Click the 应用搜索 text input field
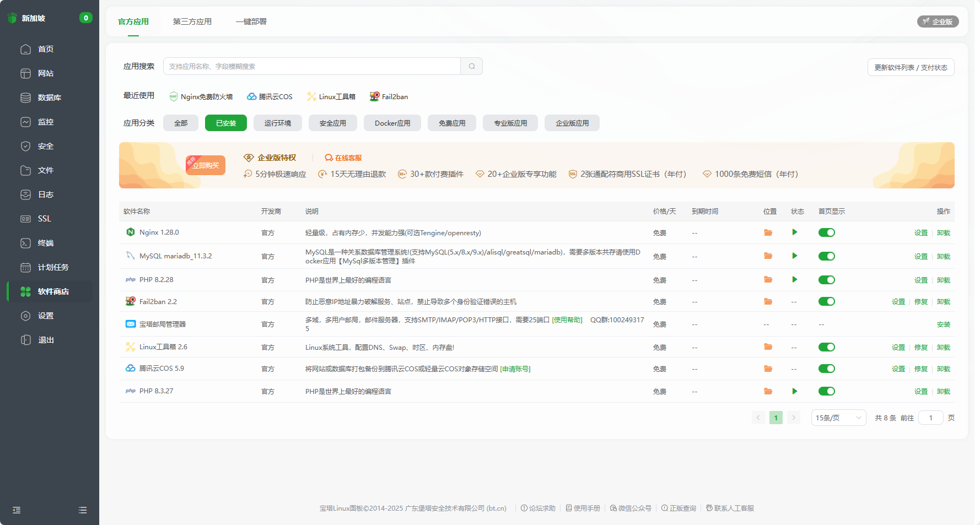The image size is (980, 525). coord(311,66)
